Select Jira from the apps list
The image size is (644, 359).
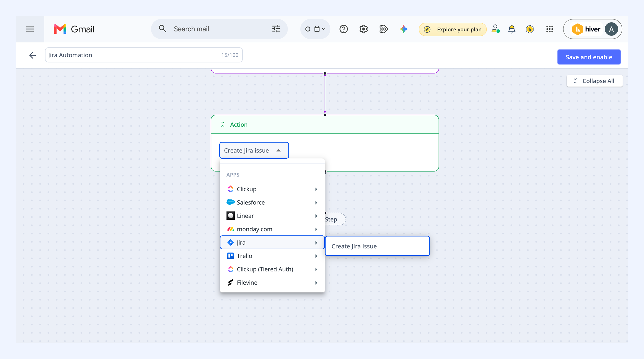click(272, 242)
